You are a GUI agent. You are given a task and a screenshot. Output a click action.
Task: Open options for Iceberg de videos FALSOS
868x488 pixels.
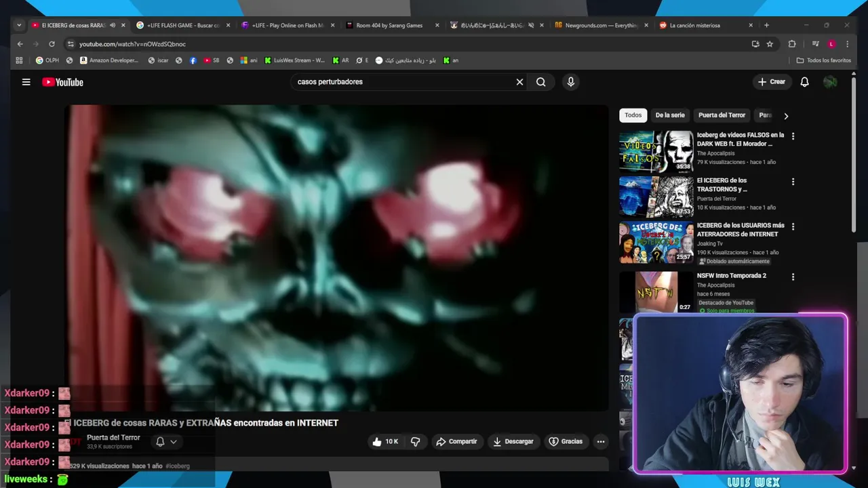point(793,136)
